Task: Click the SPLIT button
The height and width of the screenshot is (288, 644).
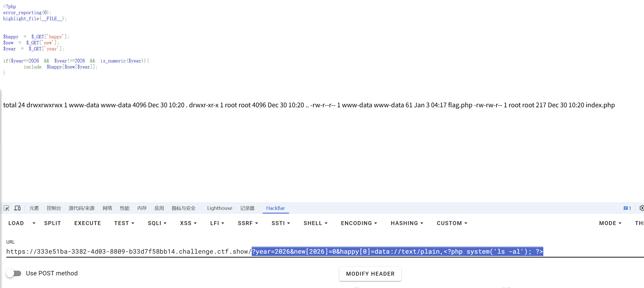Action: (x=52, y=223)
